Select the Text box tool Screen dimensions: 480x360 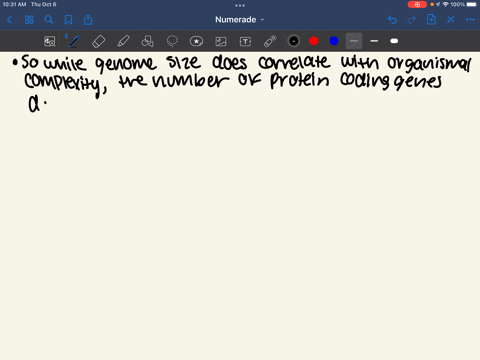tap(245, 41)
